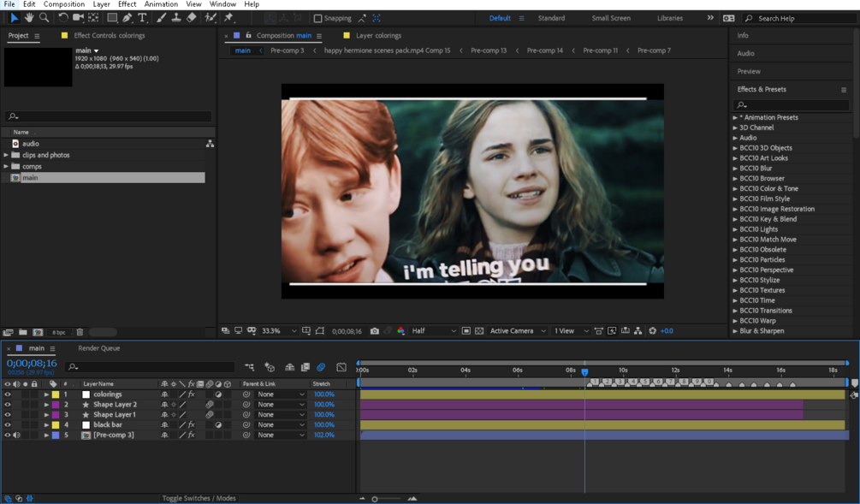Click Toggle Switches / Modes button
Screen dimensions: 860x504
point(199,499)
